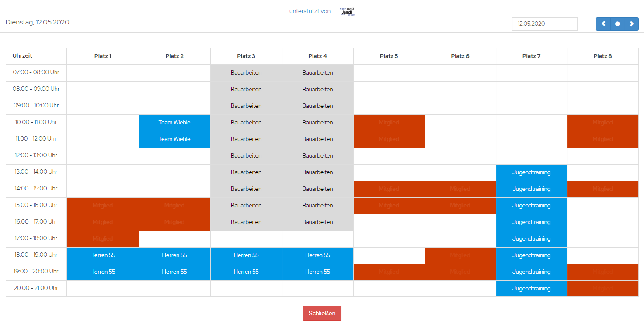Click free Platz 1 slot at 07:00
644x324 pixels.
(x=103, y=73)
